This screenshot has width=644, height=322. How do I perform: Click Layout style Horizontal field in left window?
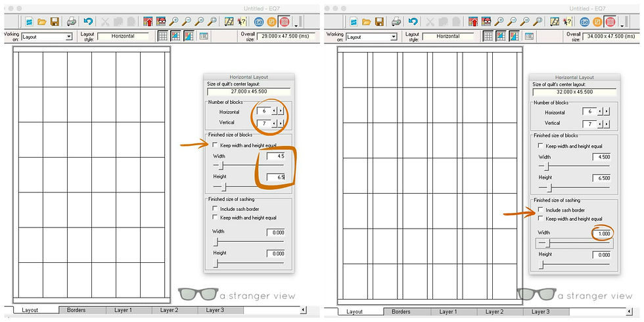(x=123, y=36)
